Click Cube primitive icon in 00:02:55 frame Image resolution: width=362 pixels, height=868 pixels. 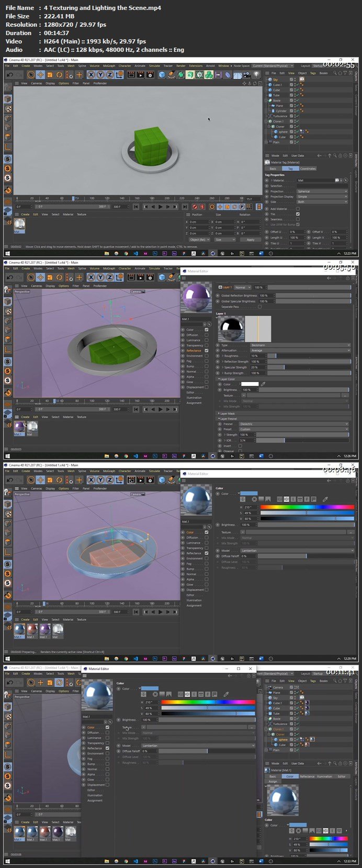coord(162,75)
